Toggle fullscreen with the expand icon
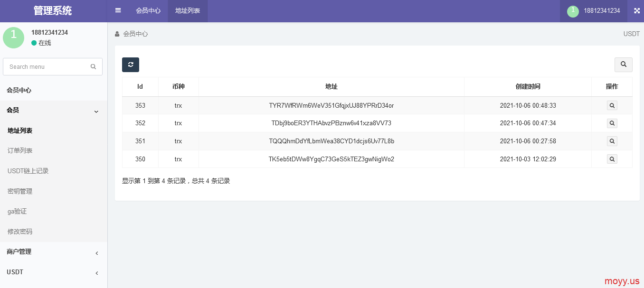644x288 pixels. 636,11
